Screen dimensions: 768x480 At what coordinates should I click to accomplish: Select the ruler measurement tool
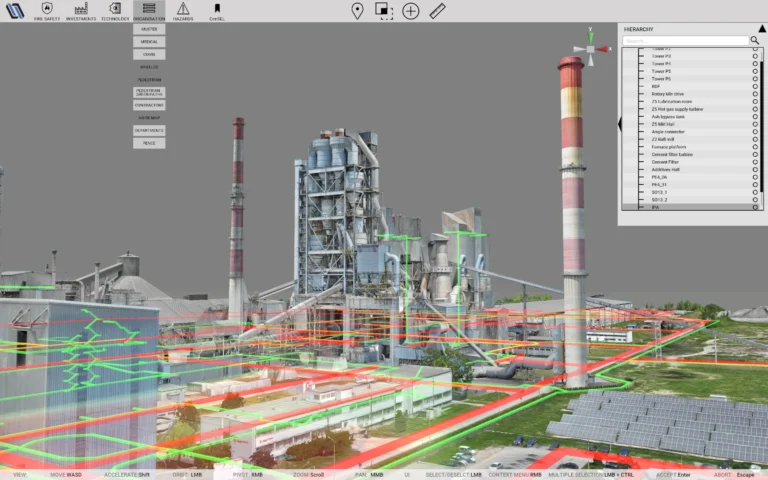438,11
